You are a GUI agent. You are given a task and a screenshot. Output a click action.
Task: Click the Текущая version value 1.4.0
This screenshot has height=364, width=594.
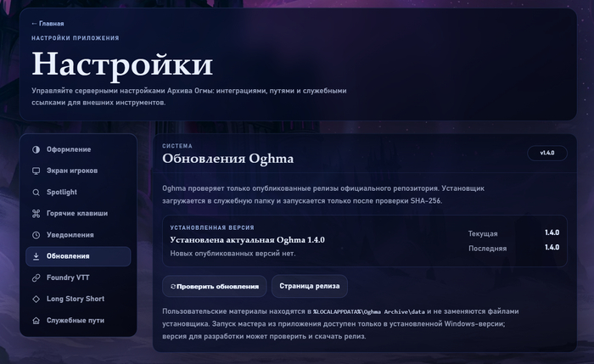[552, 232]
